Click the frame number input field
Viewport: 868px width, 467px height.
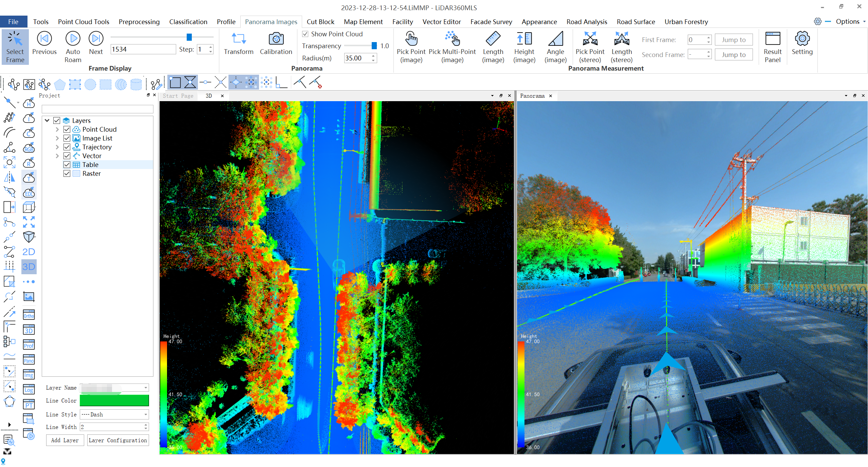143,49
